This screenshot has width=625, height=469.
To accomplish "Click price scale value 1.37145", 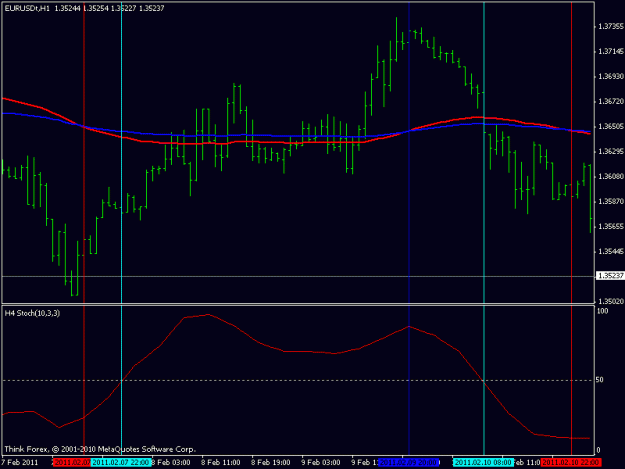I will pos(611,51).
